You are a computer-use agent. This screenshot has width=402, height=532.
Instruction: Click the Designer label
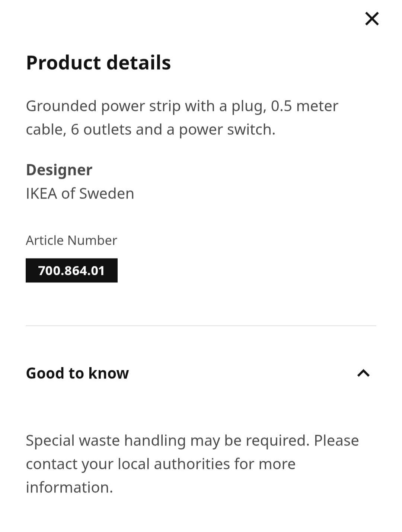click(59, 170)
